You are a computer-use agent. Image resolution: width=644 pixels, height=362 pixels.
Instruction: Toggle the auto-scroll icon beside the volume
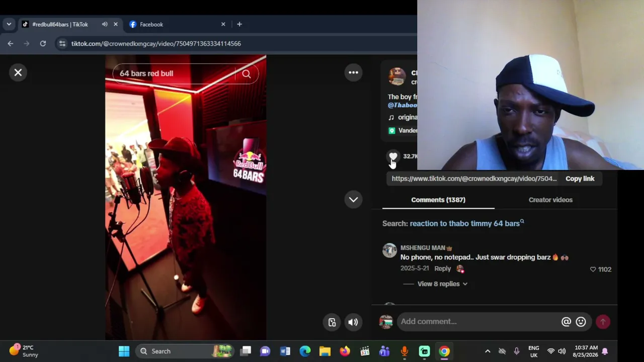pos(332,322)
